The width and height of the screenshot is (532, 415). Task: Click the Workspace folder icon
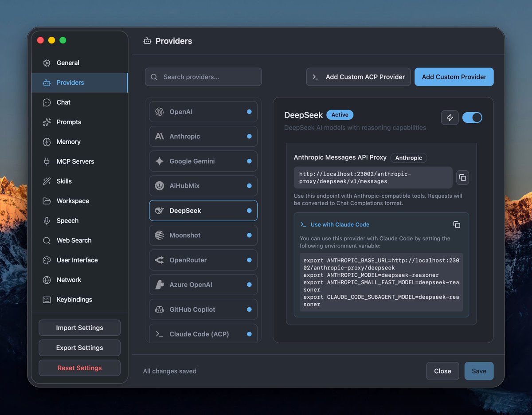pos(47,201)
